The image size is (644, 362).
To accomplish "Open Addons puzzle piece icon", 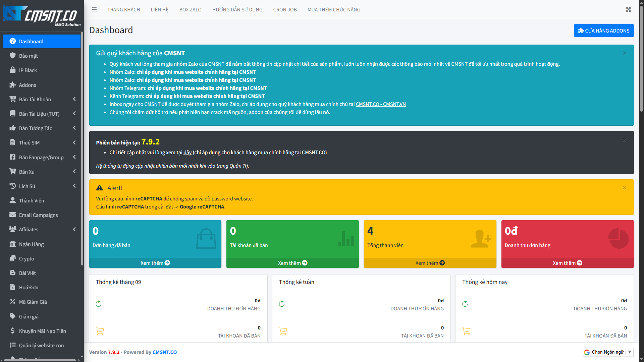I will point(13,85).
